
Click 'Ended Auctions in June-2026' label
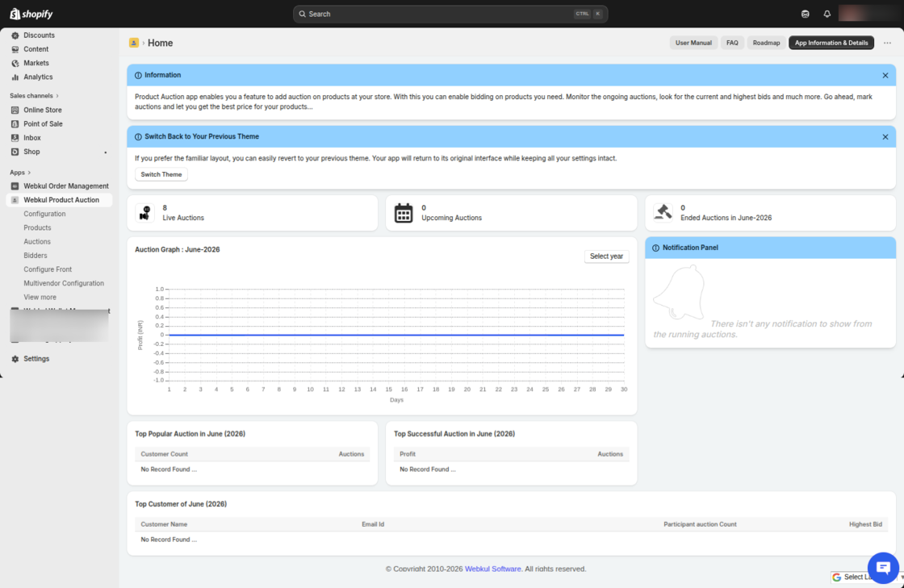726,218
